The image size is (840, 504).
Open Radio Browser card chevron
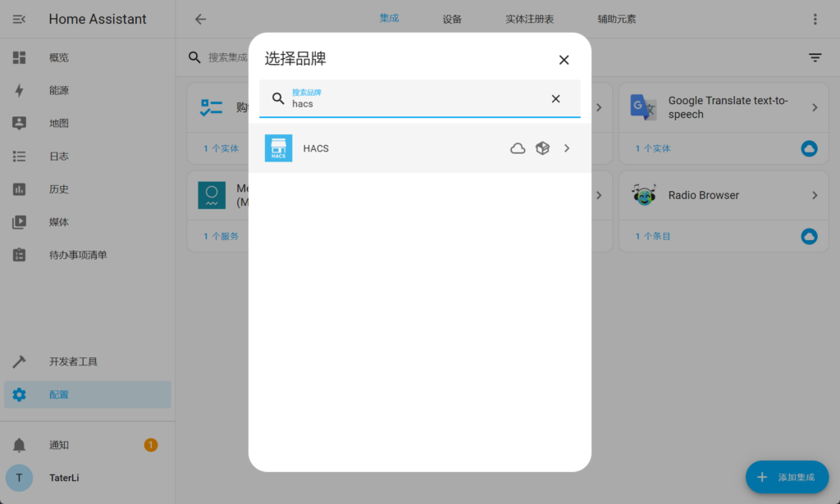[815, 195]
